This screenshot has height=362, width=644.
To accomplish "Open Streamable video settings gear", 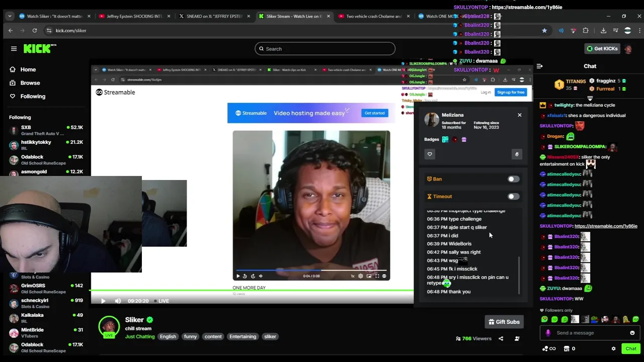I will click(360, 276).
